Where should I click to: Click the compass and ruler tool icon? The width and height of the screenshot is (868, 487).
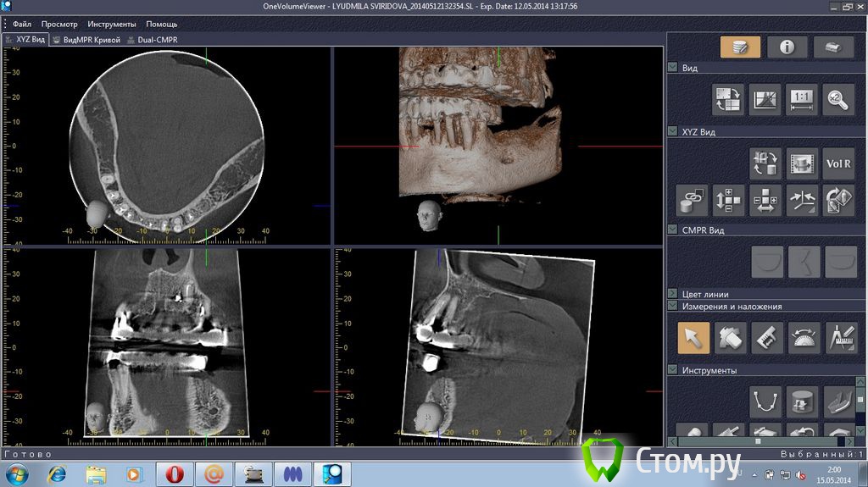[x=839, y=337]
